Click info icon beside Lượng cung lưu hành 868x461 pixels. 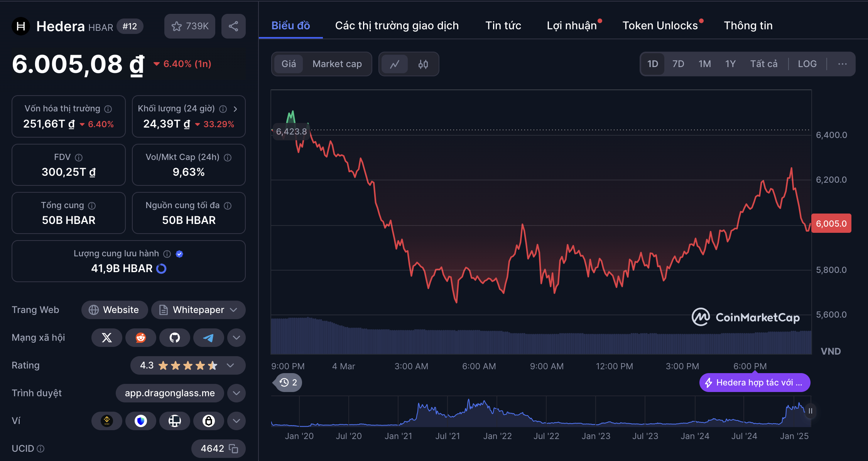click(x=167, y=254)
